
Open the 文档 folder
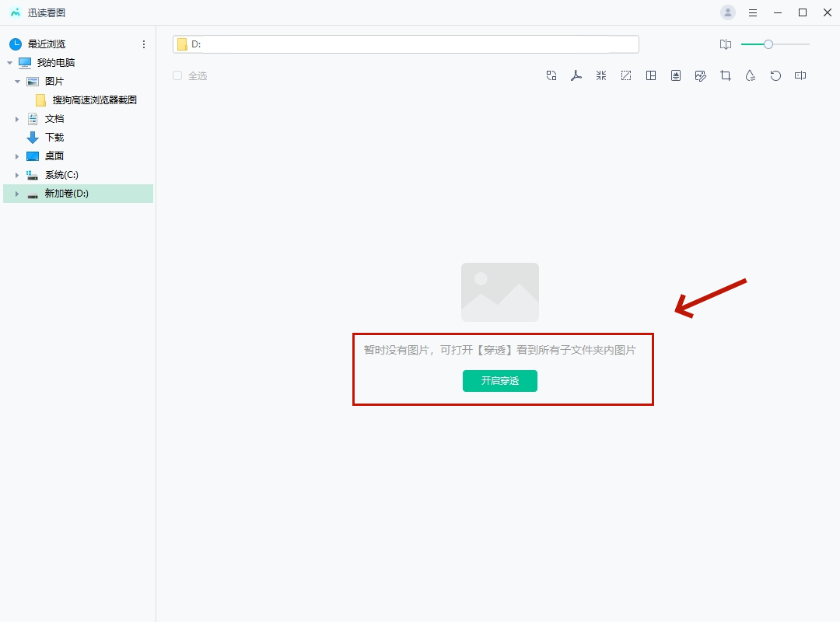pos(54,119)
